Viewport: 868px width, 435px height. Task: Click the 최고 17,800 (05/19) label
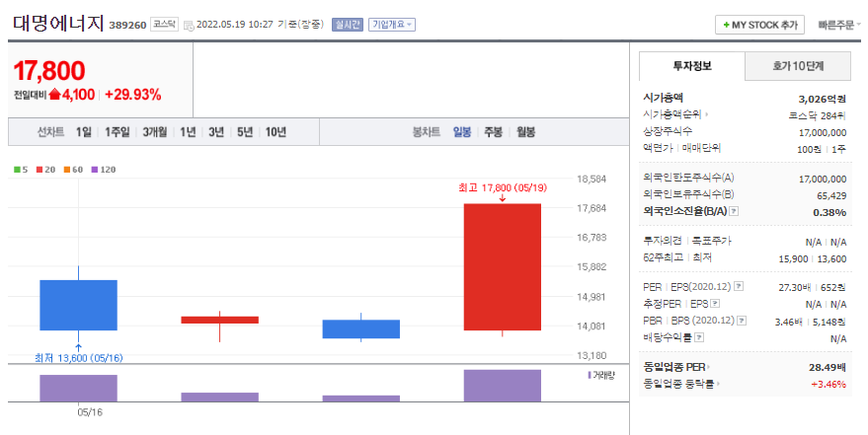503,188
